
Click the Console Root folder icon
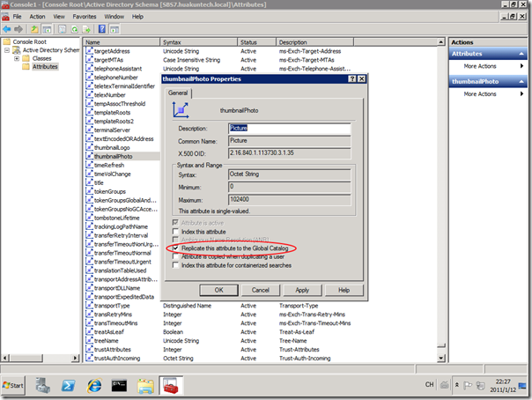click(x=7, y=41)
